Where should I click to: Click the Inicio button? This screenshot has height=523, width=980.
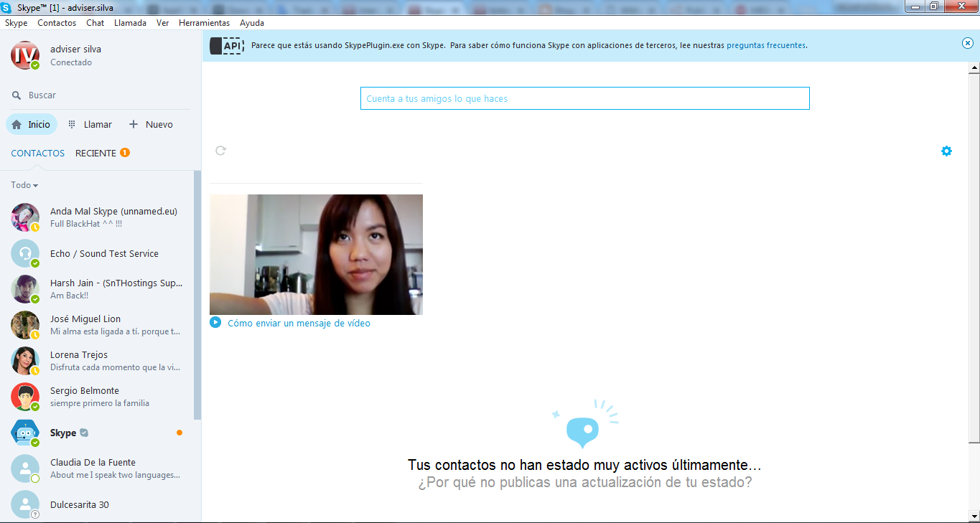[32, 124]
